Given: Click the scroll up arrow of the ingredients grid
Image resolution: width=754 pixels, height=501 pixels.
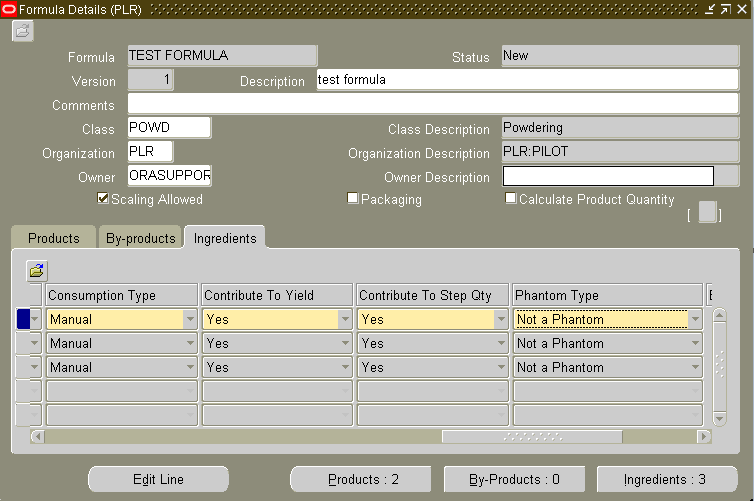Looking at the screenshot, I should coord(719,315).
